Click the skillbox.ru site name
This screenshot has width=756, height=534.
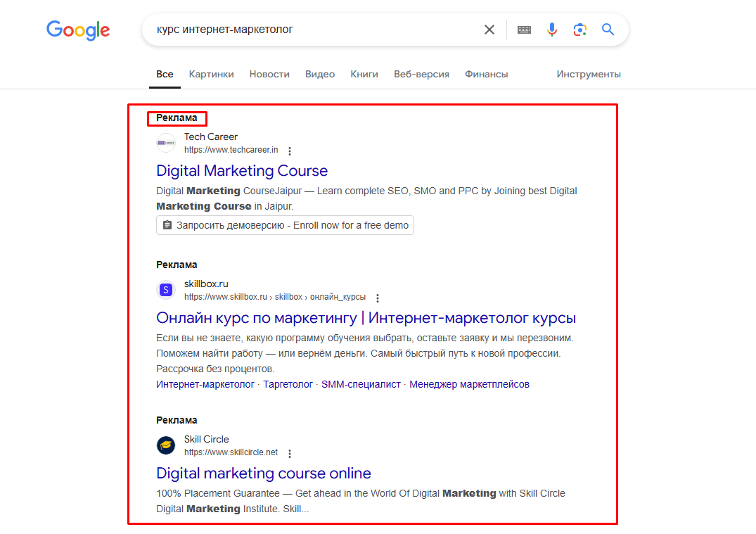point(206,284)
